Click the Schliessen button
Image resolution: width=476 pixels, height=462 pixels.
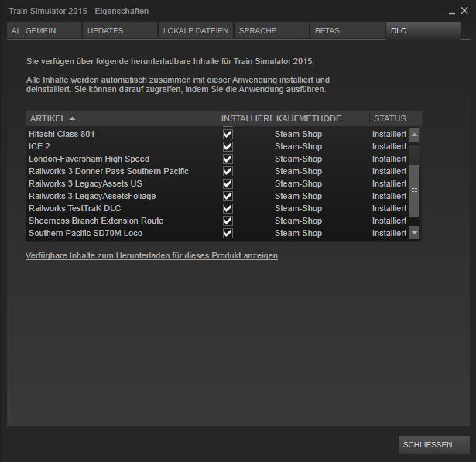(x=433, y=445)
